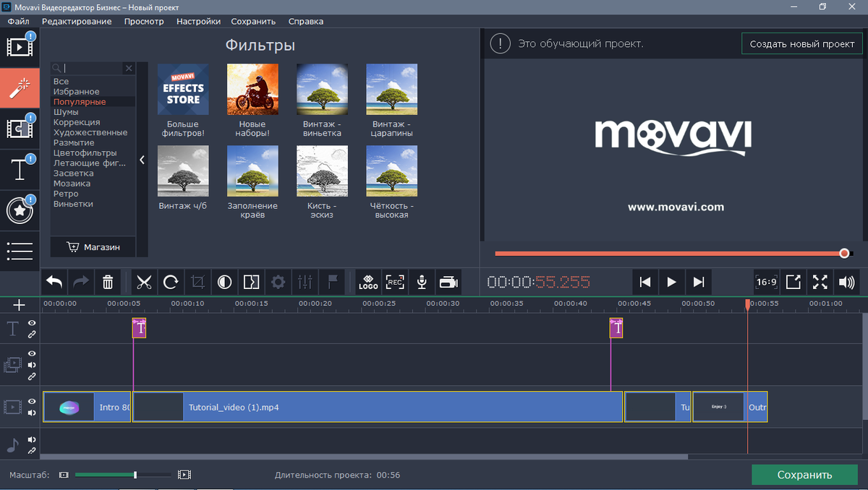Viewport: 868px width, 490px height.
Task: Start screen recording with REC icon
Action: [x=395, y=282]
